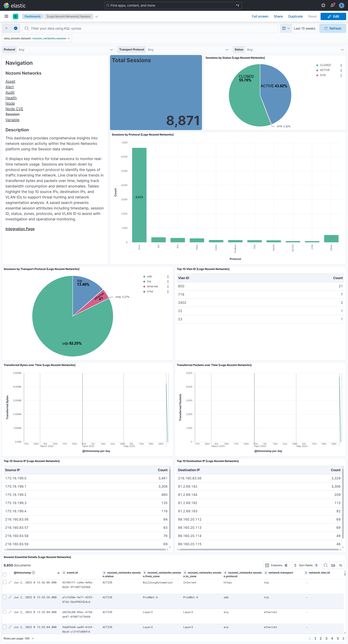Select the first session row checkbox
348x644 pixels.
(x=5, y=582)
